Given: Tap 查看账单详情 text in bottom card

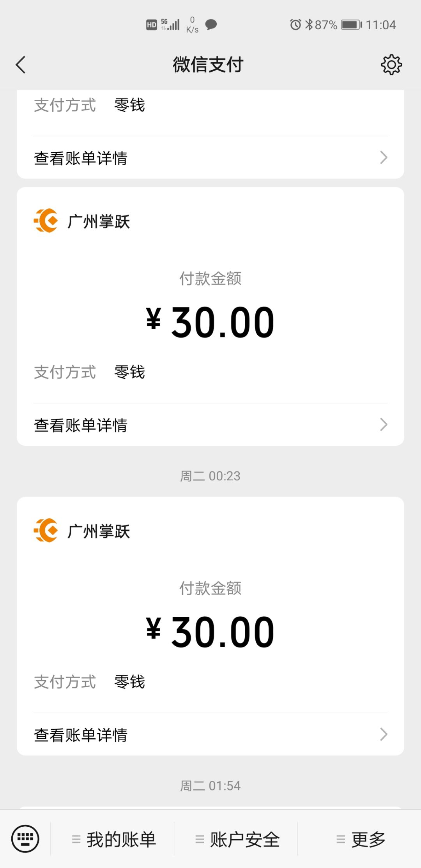Looking at the screenshot, I should coord(81,735).
